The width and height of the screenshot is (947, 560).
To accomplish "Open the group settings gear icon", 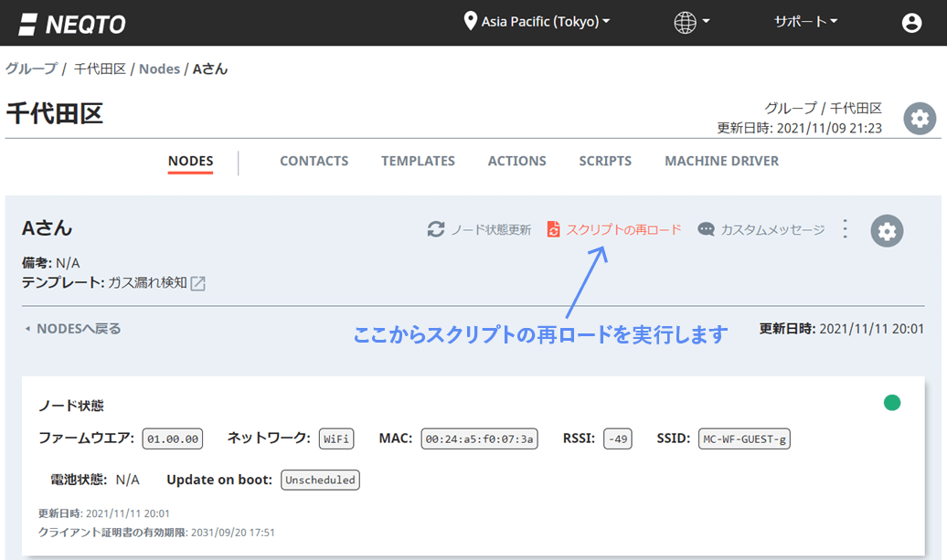I will click(920, 119).
